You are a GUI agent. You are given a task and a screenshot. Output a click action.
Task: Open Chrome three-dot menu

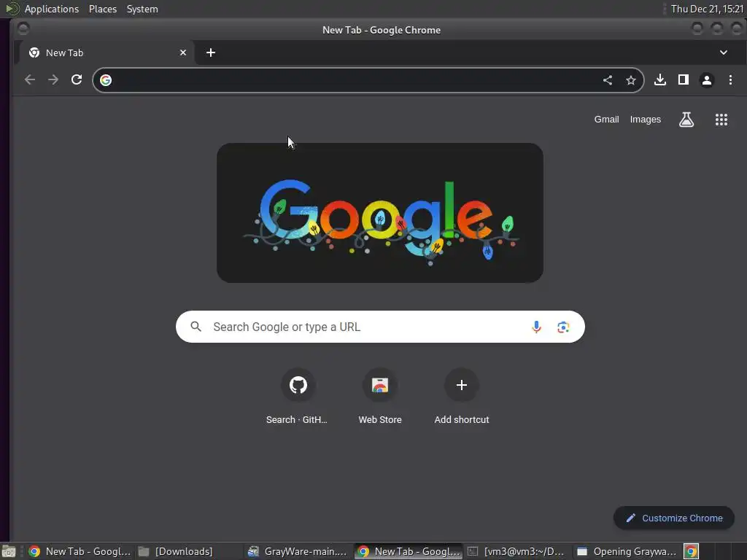coord(730,79)
